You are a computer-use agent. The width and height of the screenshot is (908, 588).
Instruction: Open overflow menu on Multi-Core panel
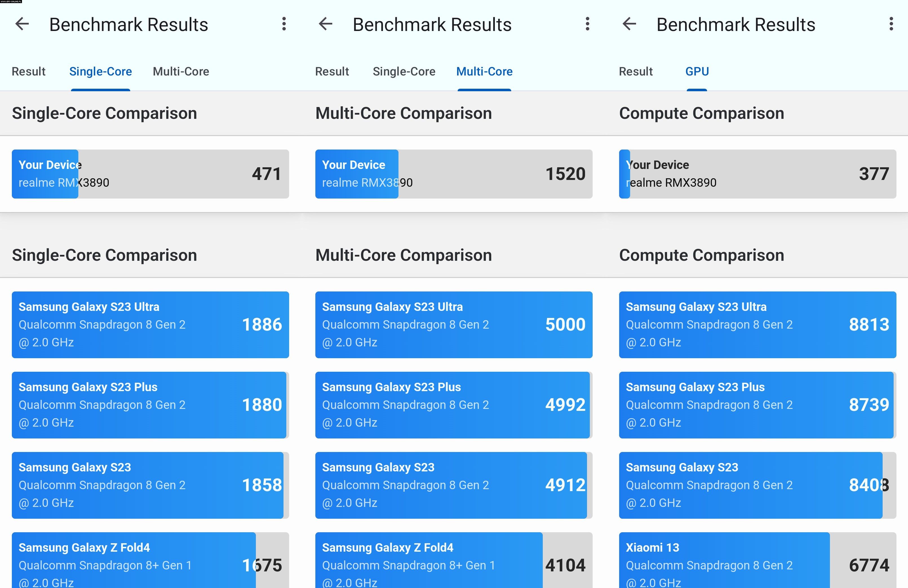coord(588,24)
